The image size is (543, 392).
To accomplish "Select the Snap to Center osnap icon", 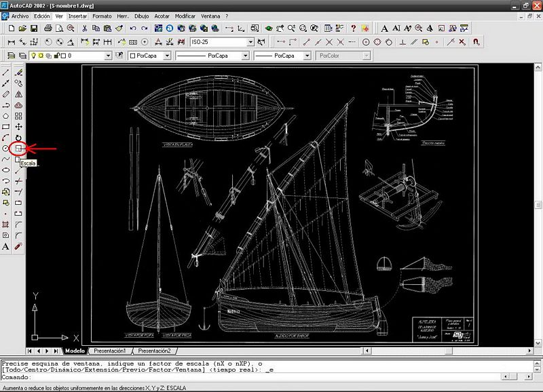I will (366, 42).
